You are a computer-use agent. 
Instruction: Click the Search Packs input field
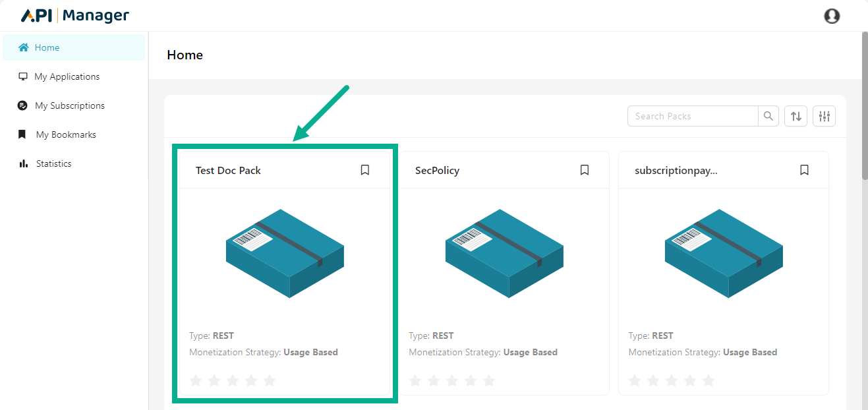coord(692,116)
